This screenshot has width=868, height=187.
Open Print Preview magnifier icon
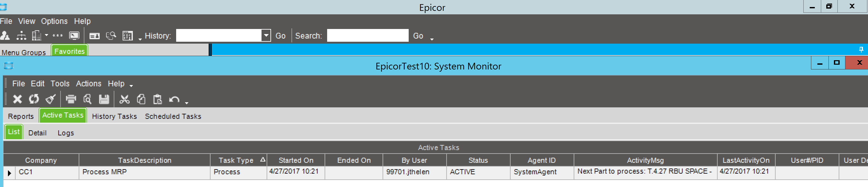(88, 99)
